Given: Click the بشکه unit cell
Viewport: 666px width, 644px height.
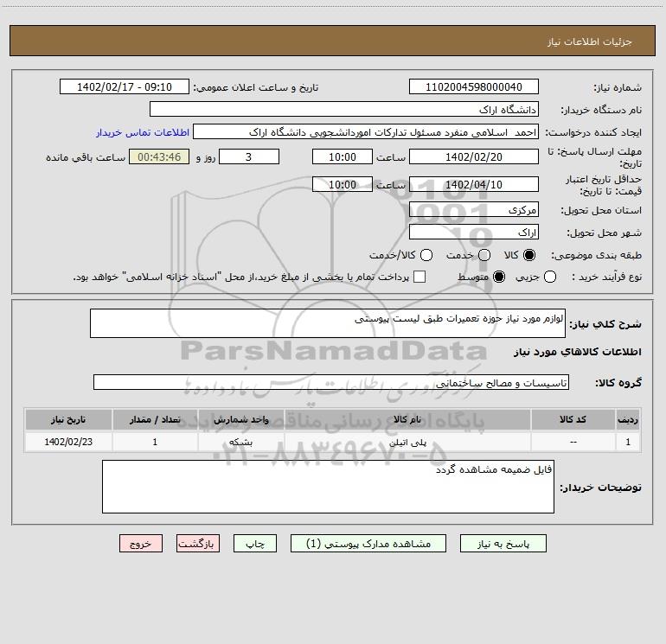Looking at the screenshot, I should pos(240,442).
